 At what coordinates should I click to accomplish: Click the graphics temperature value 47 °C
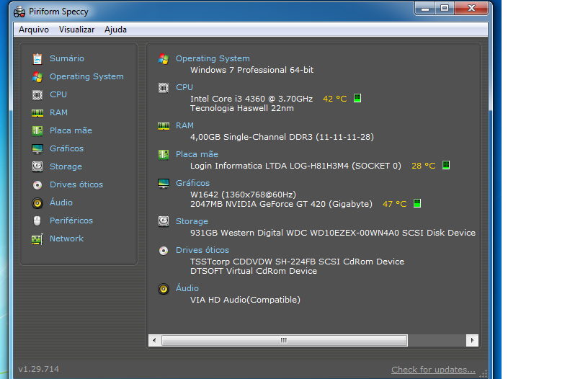pyautogui.click(x=394, y=204)
